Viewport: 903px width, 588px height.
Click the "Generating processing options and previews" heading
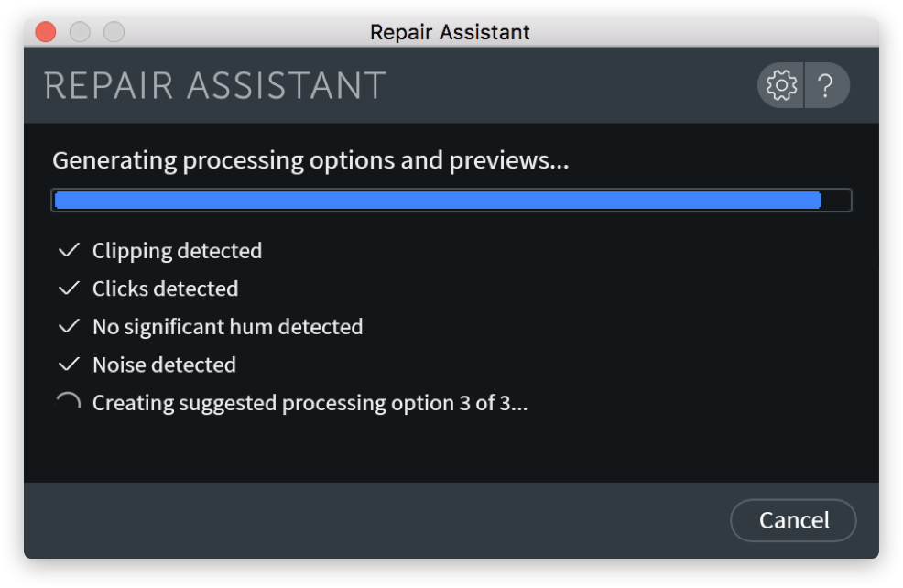(x=310, y=161)
